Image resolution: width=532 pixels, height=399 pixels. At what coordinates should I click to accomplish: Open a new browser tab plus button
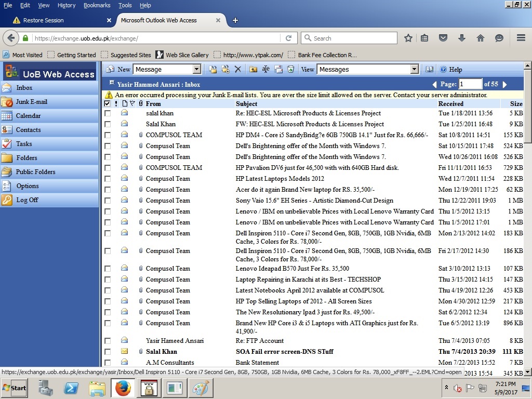point(235,20)
